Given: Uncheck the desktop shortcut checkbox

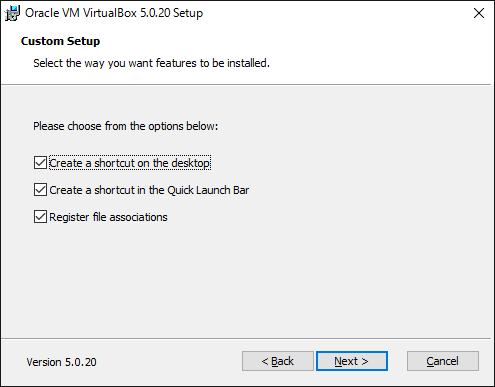Looking at the screenshot, I should click(40, 163).
